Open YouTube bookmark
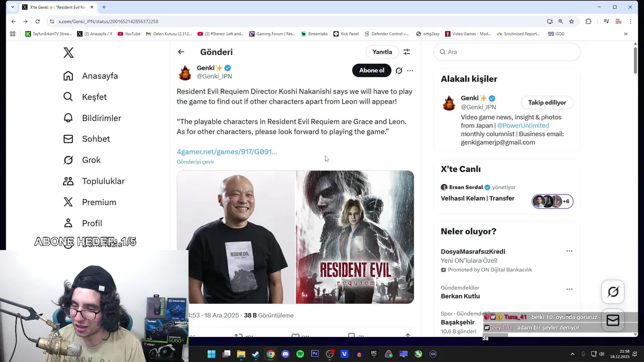644x362 pixels. [x=129, y=34]
